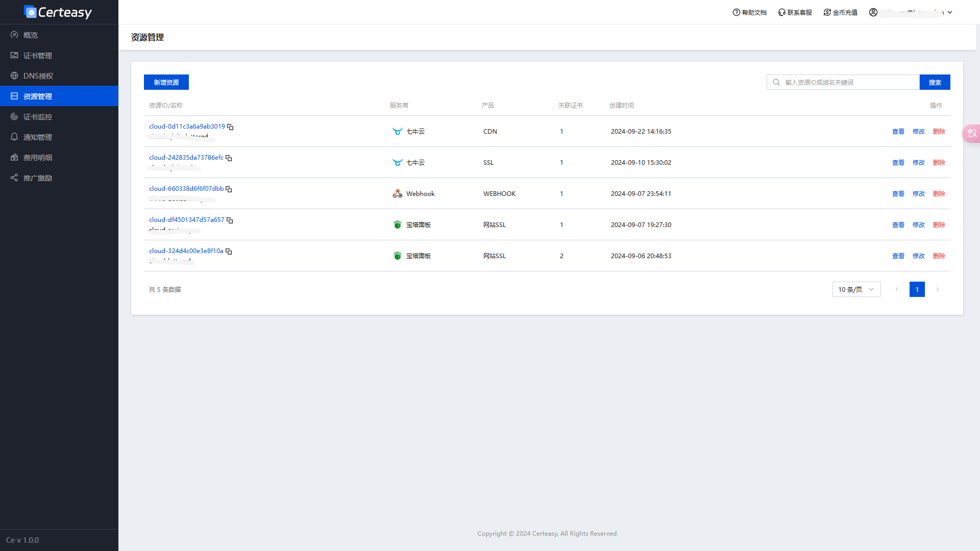Screen dimensions: 980x551
Task: Click 查看 for the 2024-09-07 19:27:30 row
Action: point(898,224)
